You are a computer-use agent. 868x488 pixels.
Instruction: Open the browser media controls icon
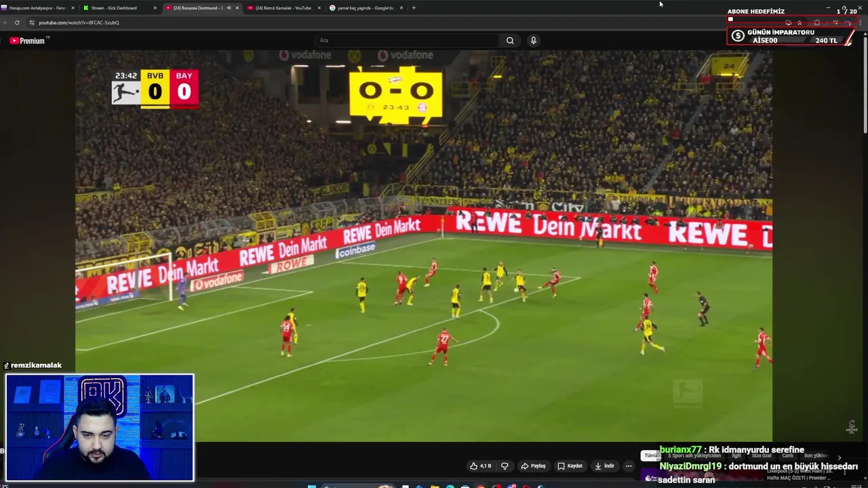point(835,22)
